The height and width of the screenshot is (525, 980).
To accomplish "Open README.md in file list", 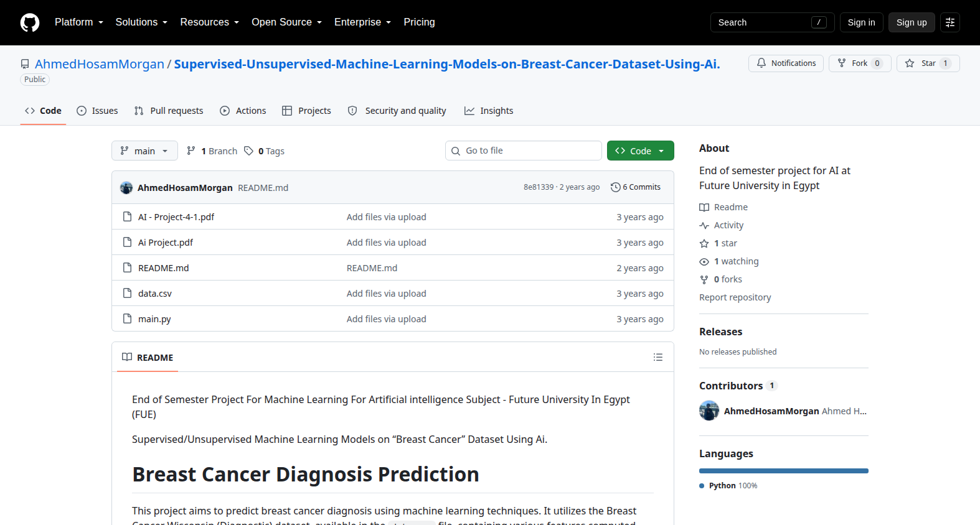I will point(163,268).
